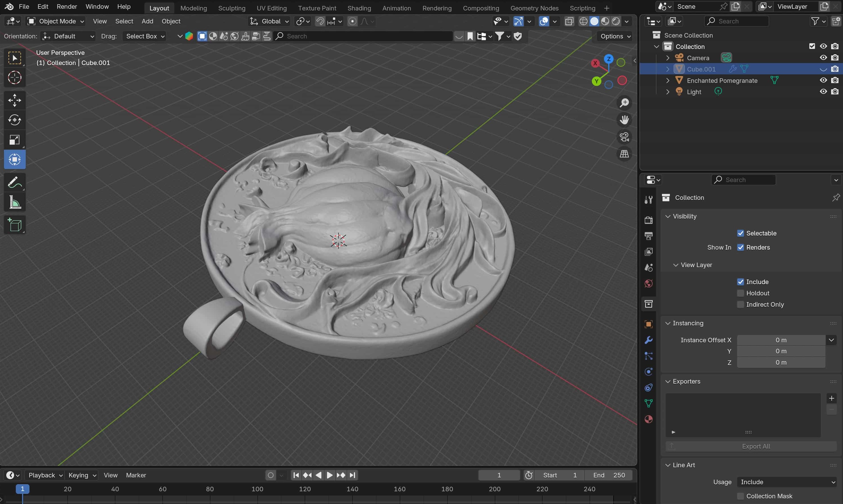Open the Material properties tab
Image resolution: width=843 pixels, height=504 pixels.
(648, 419)
